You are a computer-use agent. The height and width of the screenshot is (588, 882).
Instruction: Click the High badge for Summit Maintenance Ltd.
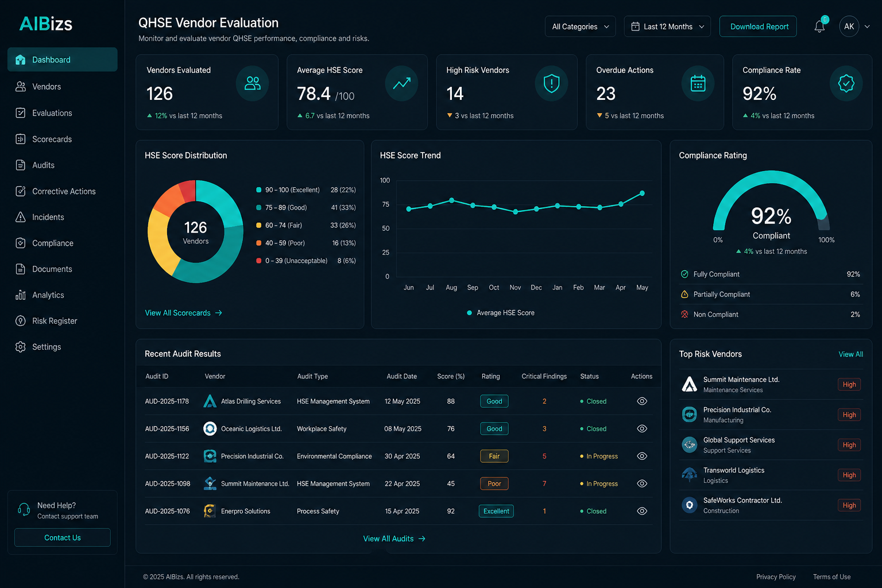coord(849,384)
